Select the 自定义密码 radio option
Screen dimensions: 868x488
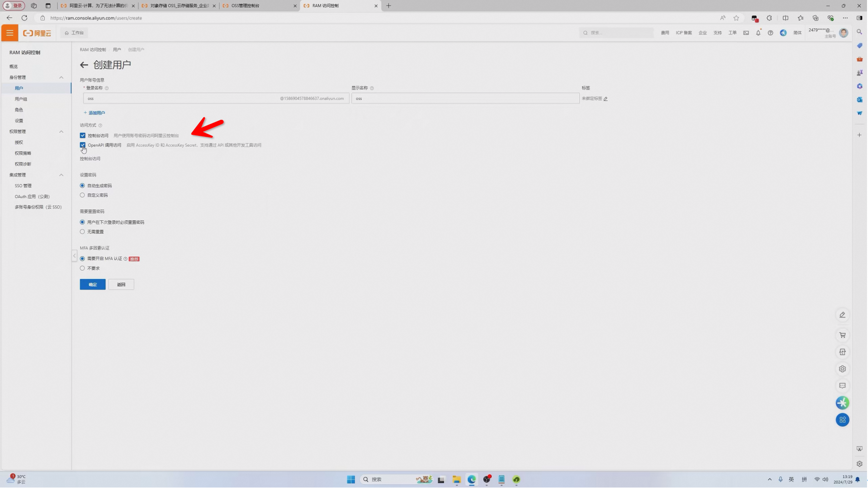(83, 195)
